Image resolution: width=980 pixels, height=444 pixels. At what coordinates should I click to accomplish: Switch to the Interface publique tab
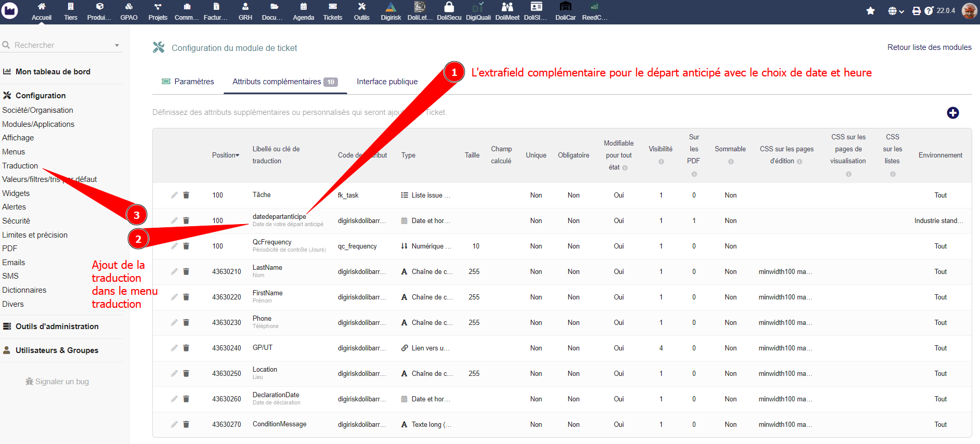pos(387,82)
